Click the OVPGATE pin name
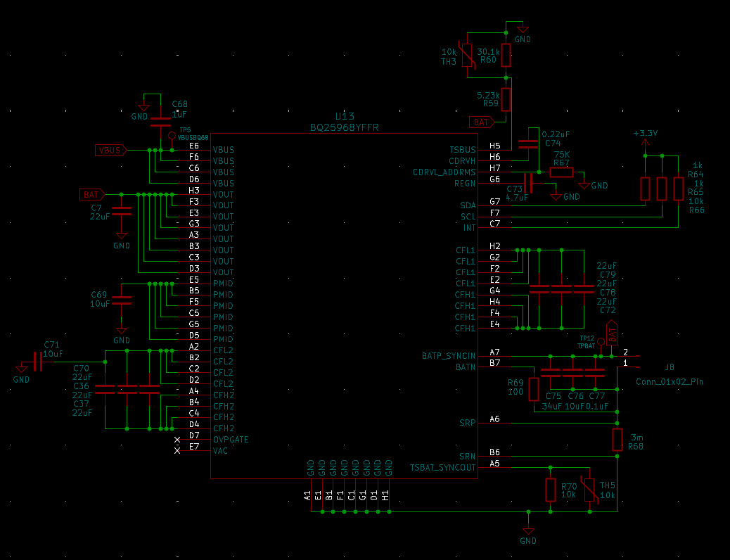Screen dimensions: 730x560 click(x=231, y=440)
